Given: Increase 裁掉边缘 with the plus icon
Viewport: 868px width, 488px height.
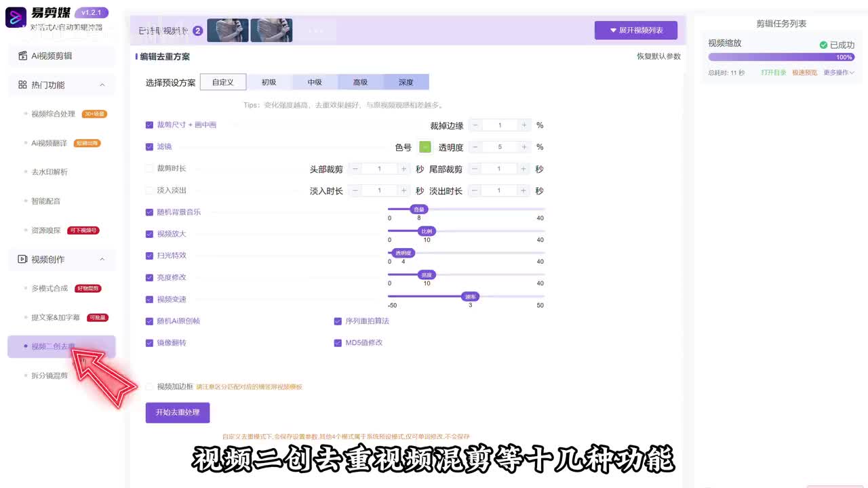Looking at the screenshot, I should 524,125.
